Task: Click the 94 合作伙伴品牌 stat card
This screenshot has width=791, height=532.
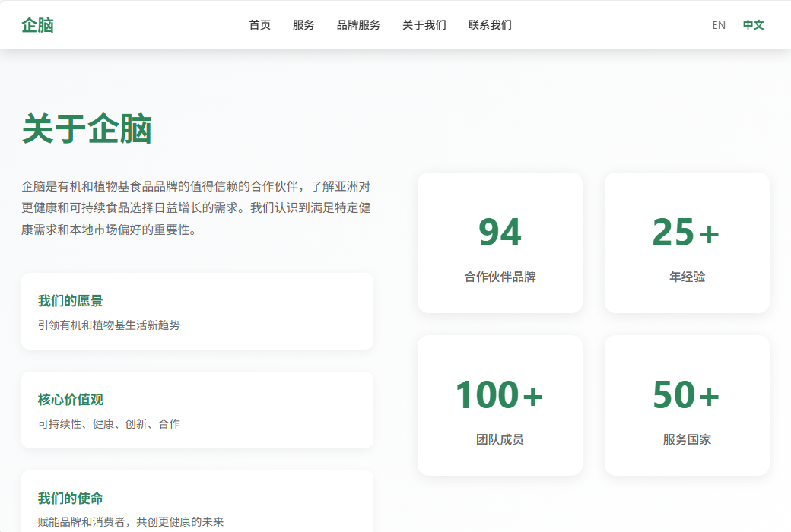Action: tap(500, 242)
